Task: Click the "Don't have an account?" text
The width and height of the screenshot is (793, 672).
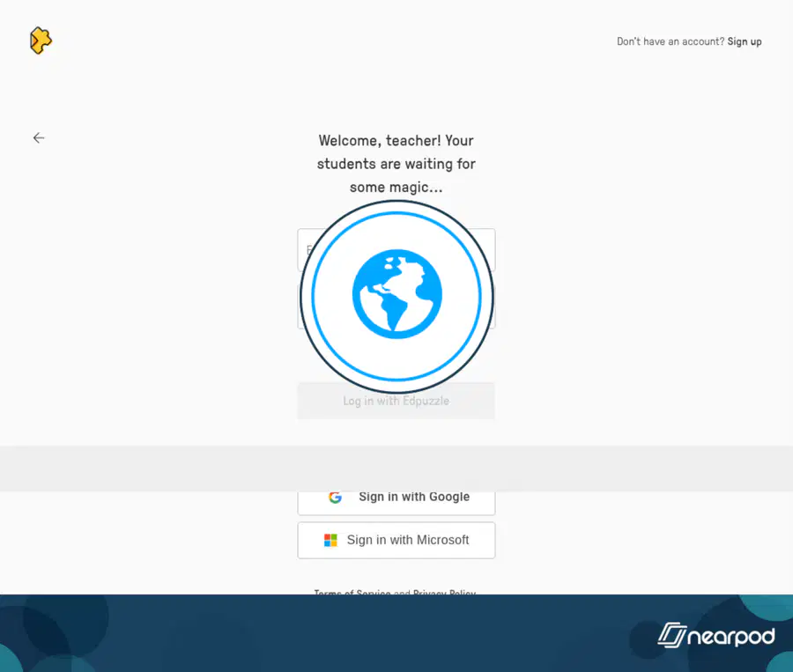Action: point(671,41)
